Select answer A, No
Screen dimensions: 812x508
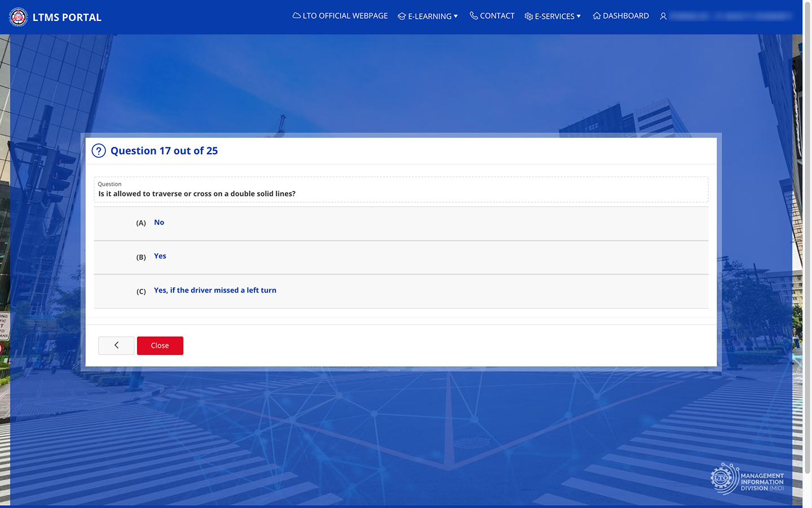pyautogui.click(x=159, y=222)
